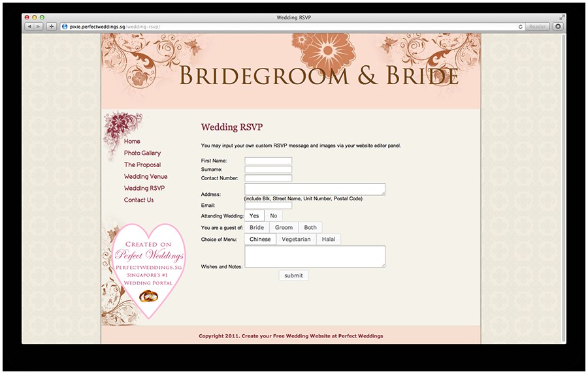
Task: Enter fullscreen using the title bar arrows icon
Action: coord(561,18)
